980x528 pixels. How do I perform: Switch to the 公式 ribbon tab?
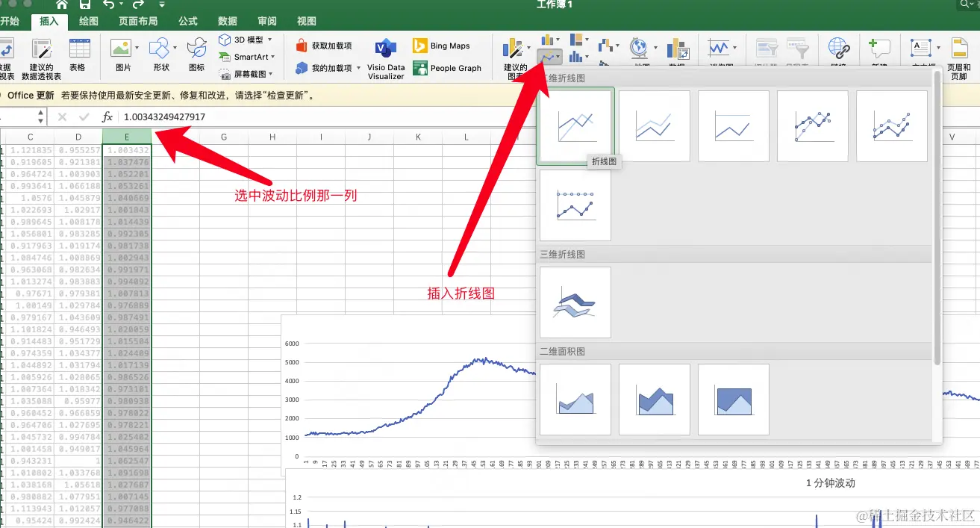[188, 22]
